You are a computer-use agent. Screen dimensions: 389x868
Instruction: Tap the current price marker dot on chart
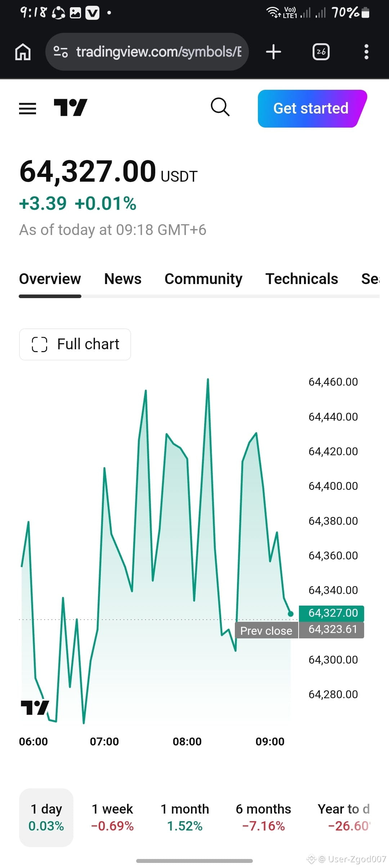[291, 614]
